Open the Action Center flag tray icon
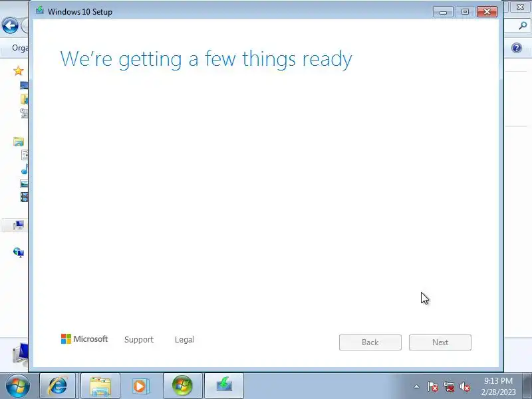 pos(433,386)
